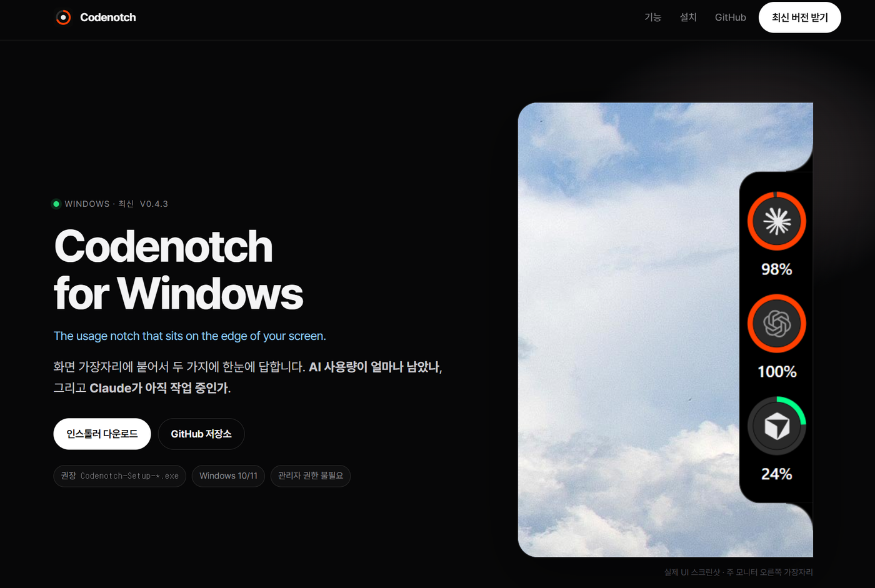Click the cube usage ring icon

click(777, 426)
